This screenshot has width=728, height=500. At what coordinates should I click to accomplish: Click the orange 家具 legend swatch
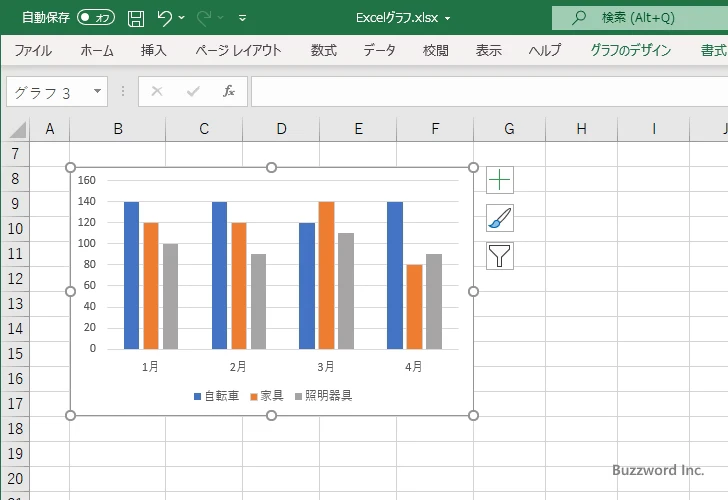point(254,397)
